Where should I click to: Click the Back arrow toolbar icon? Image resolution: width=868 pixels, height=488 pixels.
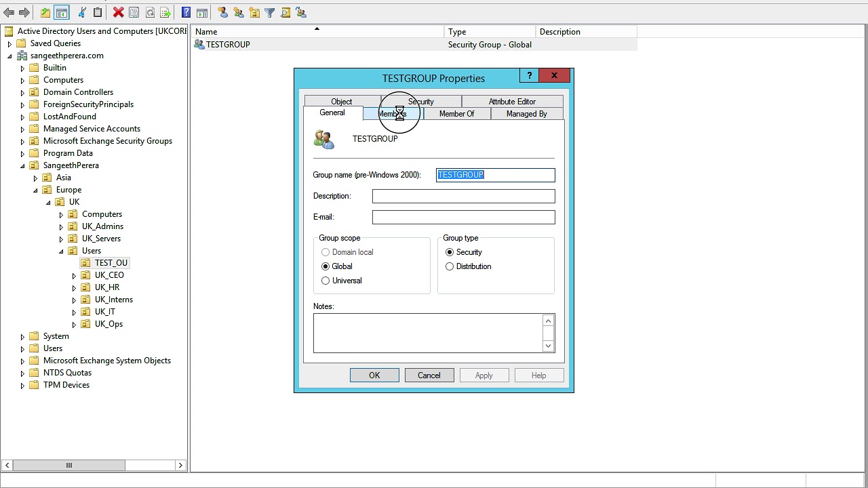click(x=9, y=12)
